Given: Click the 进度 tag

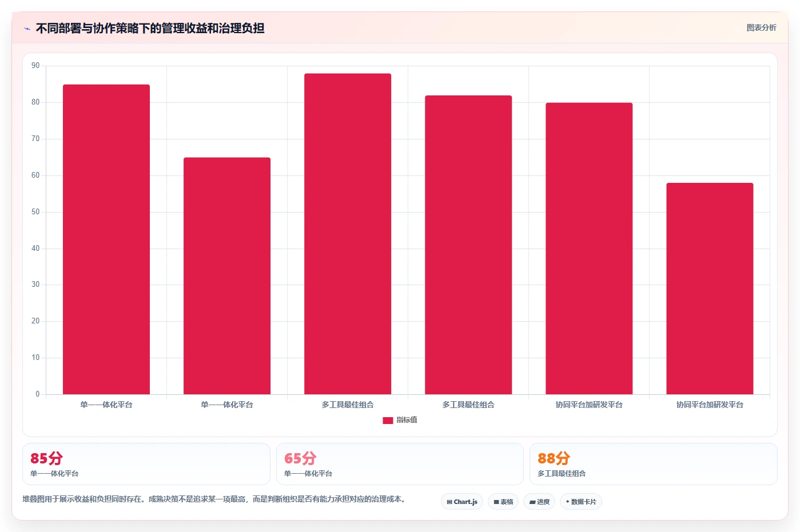Looking at the screenshot, I should [x=539, y=502].
